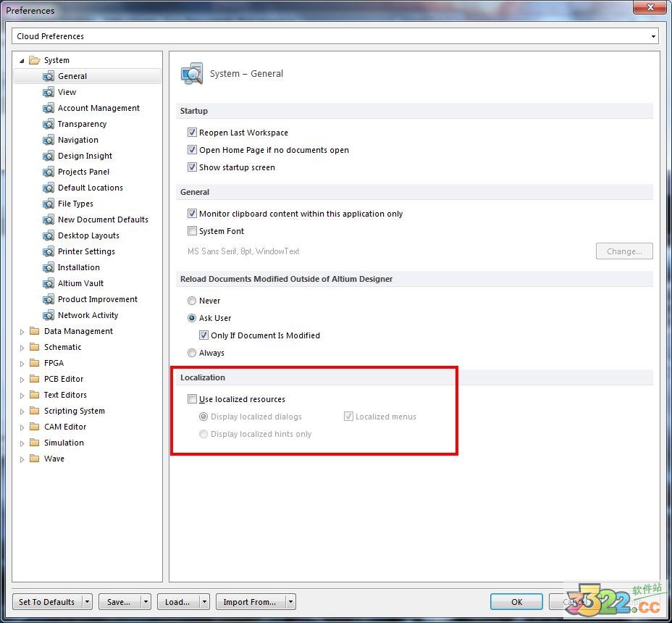Click the OK button
Viewport: 672px width, 623px height.
click(516, 602)
